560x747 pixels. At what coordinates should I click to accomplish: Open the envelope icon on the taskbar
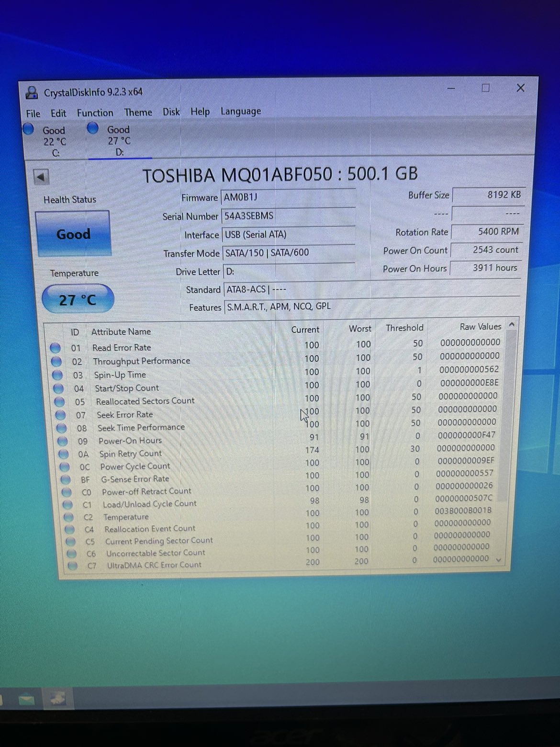pos(26,700)
